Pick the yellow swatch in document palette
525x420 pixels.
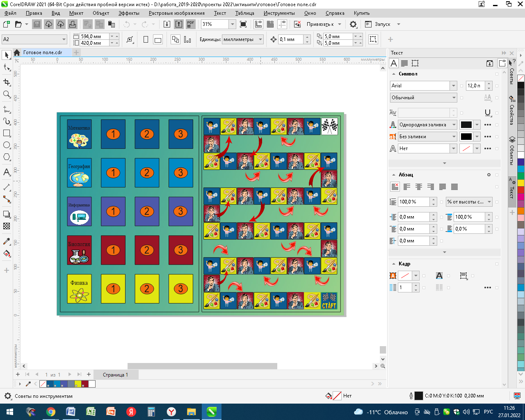tap(78, 384)
